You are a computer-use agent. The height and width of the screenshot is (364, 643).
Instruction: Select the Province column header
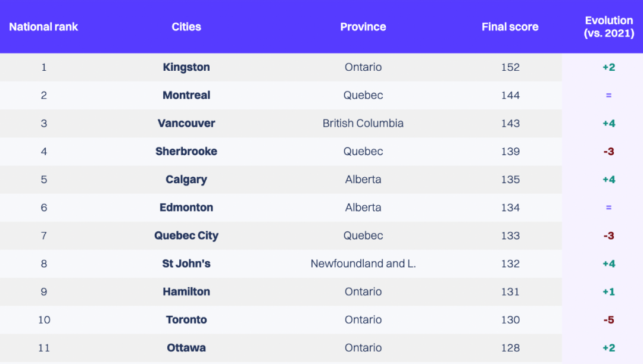click(x=363, y=27)
